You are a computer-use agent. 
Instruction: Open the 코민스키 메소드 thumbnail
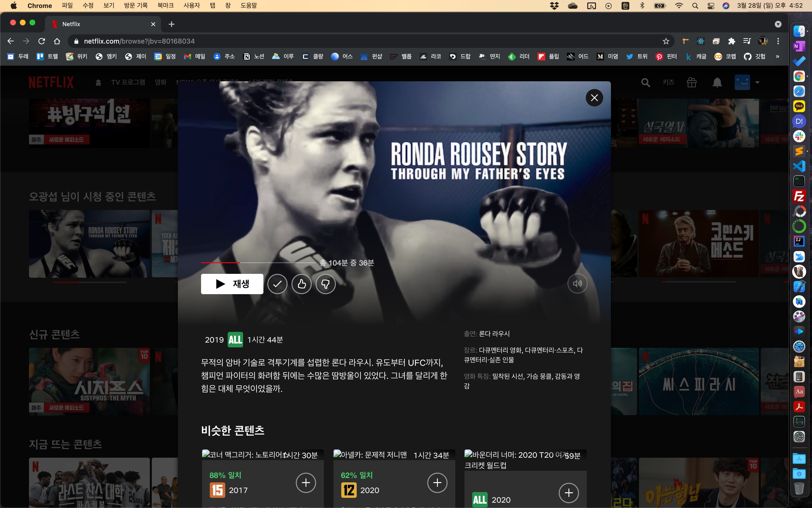(699, 244)
